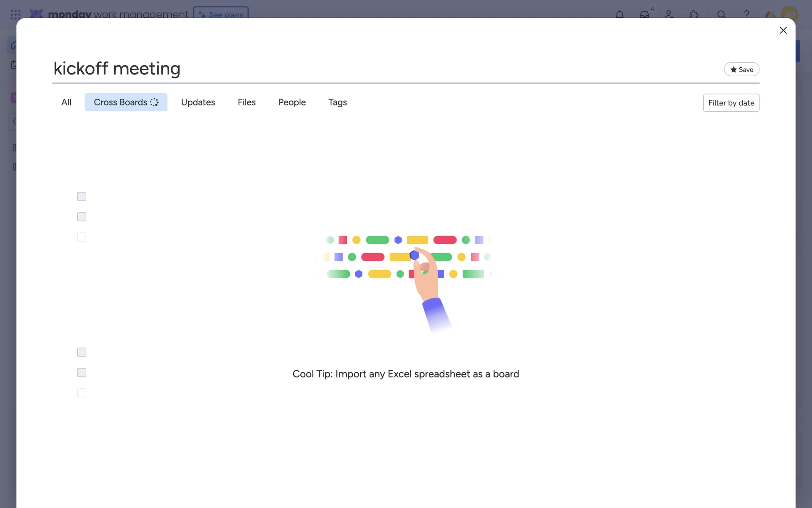Switch to the Updates tab
This screenshot has height=508, width=812.
click(198, 102)
